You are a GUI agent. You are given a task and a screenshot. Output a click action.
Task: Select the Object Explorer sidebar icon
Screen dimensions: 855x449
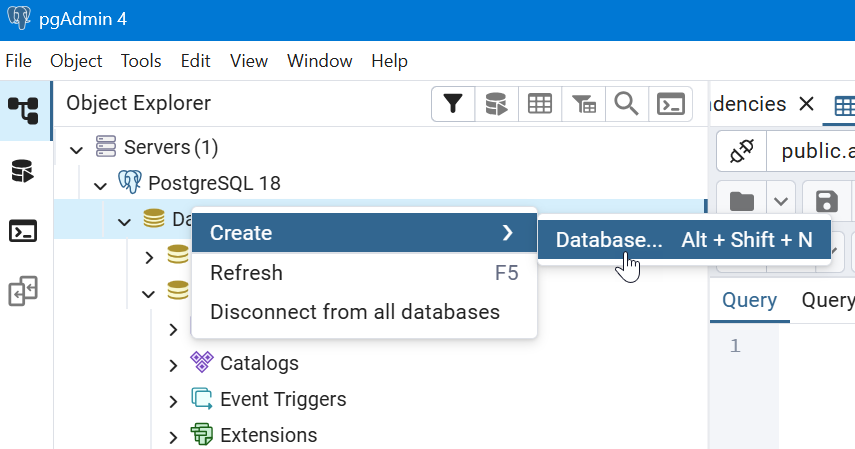point(23,111)
